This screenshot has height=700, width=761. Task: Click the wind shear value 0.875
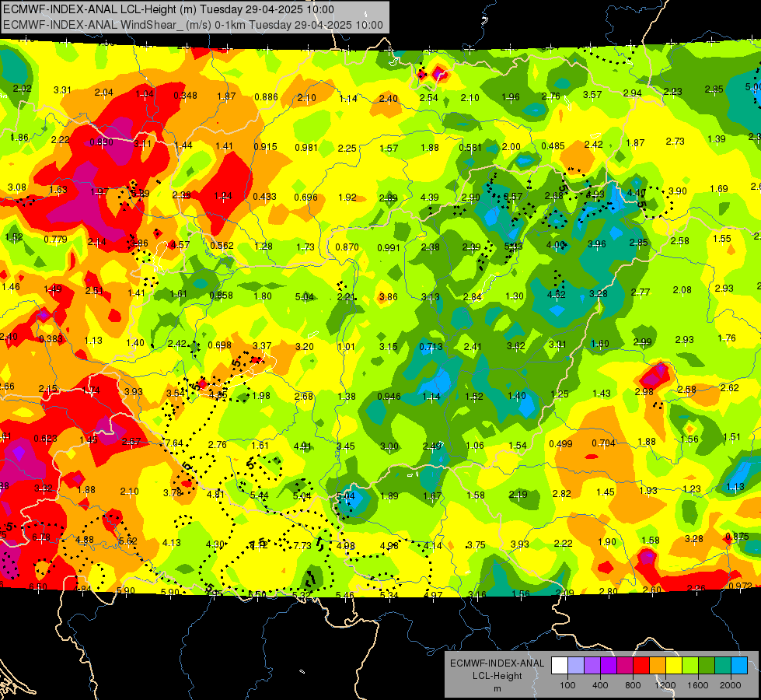(x=737, y=537)
